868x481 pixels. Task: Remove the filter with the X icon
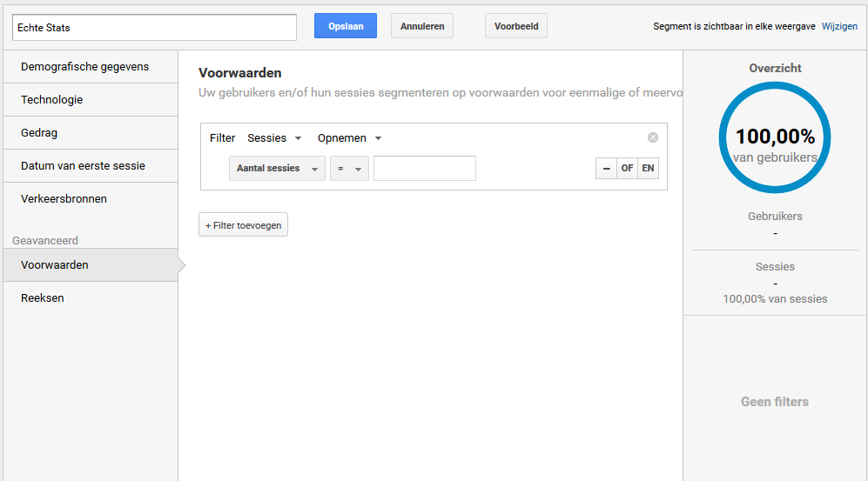653,137
